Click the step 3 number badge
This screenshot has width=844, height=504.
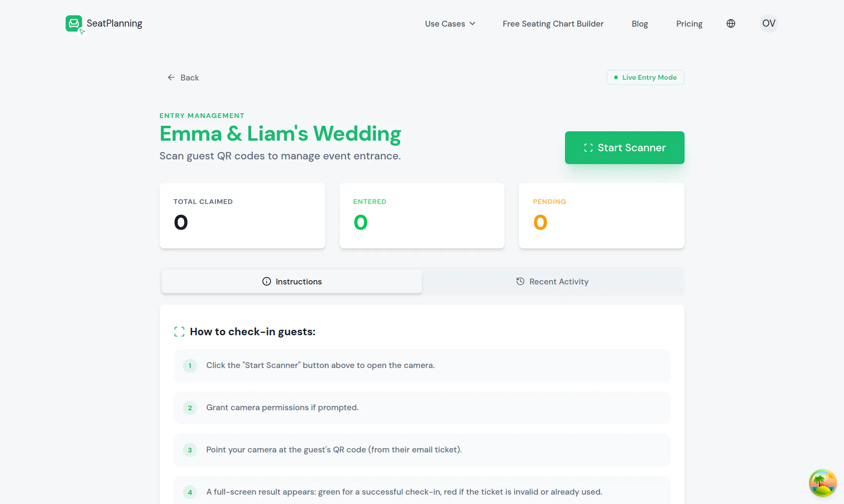click(190, 450)
